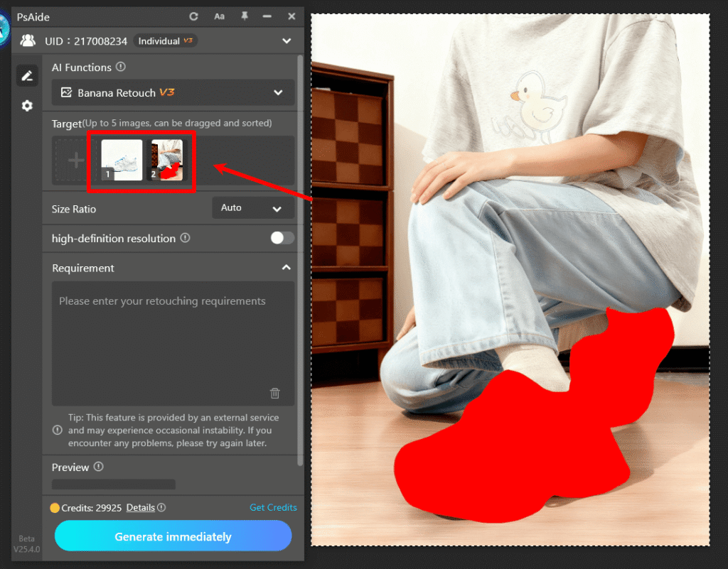Click the Generate immediately button
The width and height of the screenshot is (728, 569).
tap(173, 536)
